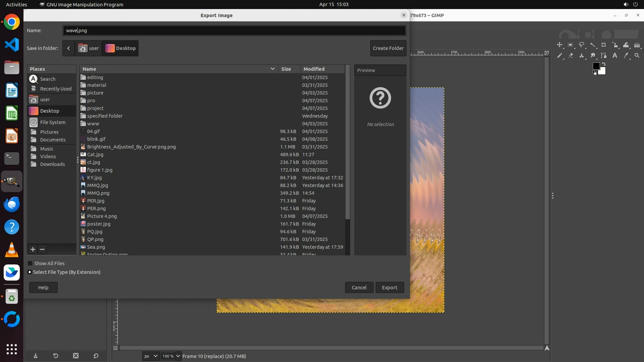Viewport: 644px width, 362px height.
Task: Select the Free Select lasso tool
Action: click(582, 45)
